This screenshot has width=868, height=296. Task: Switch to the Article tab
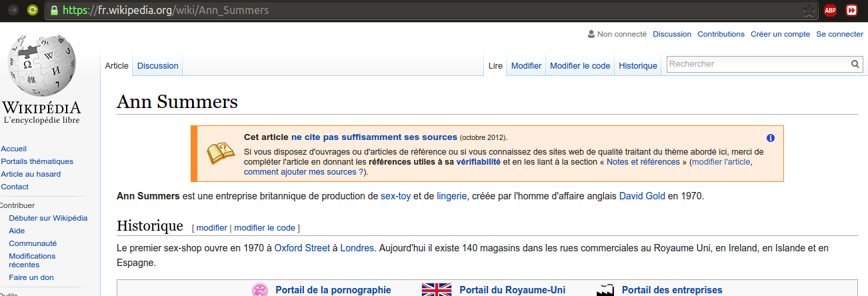click(x=117, y=65)
